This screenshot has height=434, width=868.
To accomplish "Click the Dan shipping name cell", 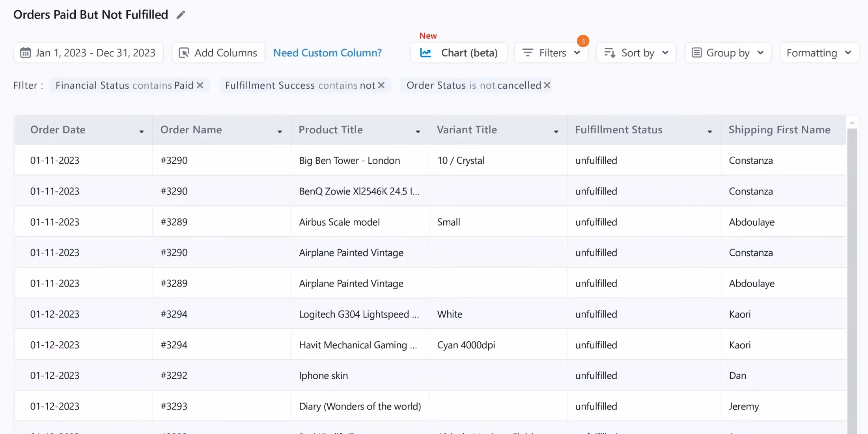I will (784, 376).
